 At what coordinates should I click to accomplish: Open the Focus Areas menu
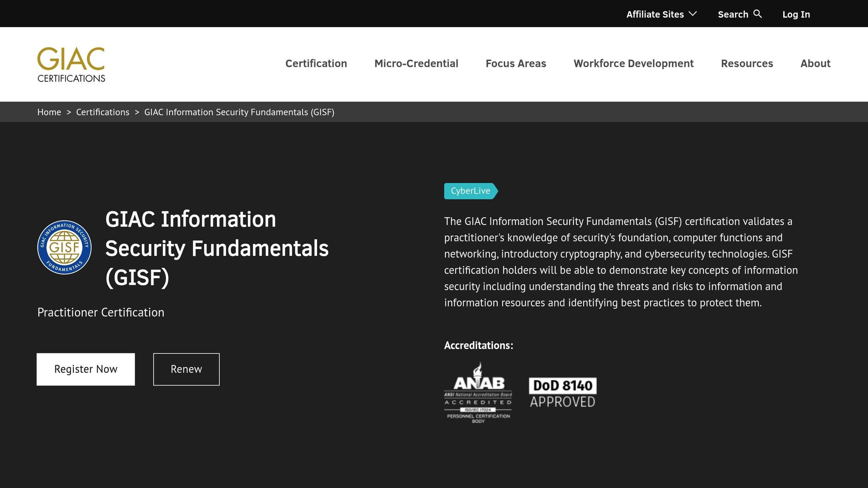(516, 64)
